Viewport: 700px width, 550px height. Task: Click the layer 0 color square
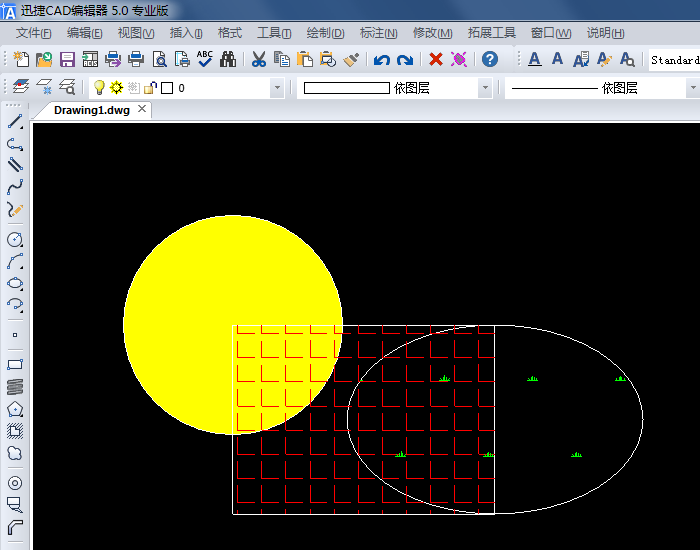pos(167,88)
